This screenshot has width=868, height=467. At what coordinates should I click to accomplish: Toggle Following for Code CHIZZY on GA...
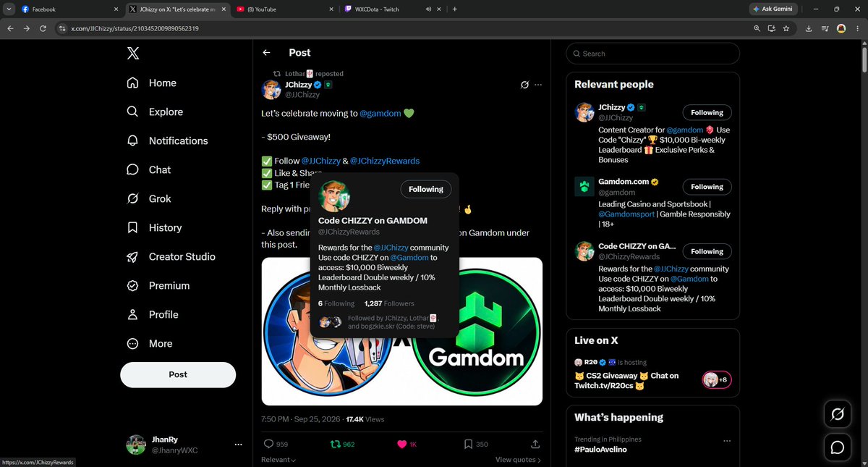click(707, 251)
